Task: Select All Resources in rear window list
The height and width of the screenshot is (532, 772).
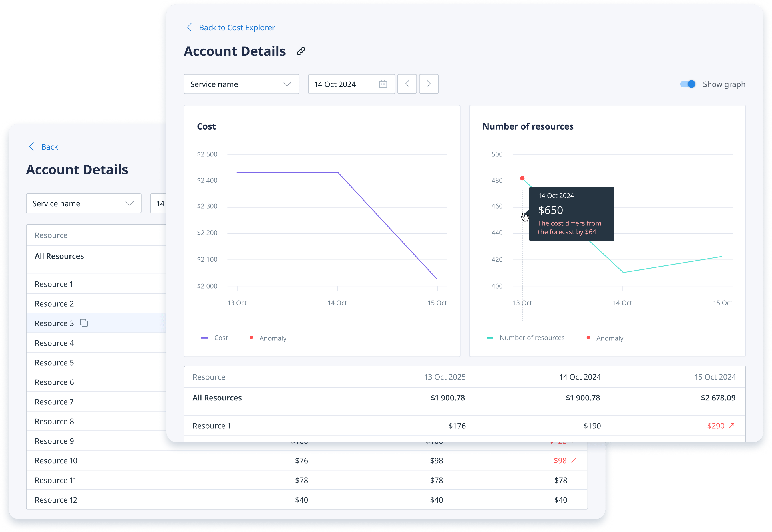Action: pos(97,259)
